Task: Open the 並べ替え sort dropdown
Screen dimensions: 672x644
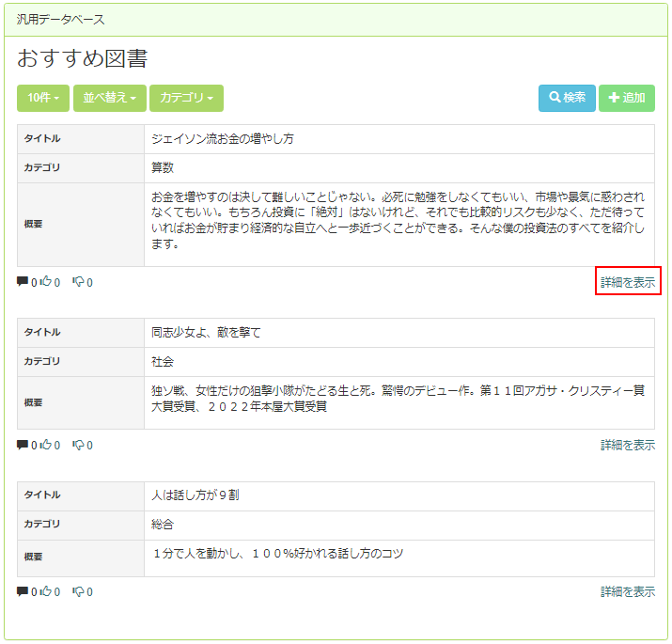Action: 110,98
